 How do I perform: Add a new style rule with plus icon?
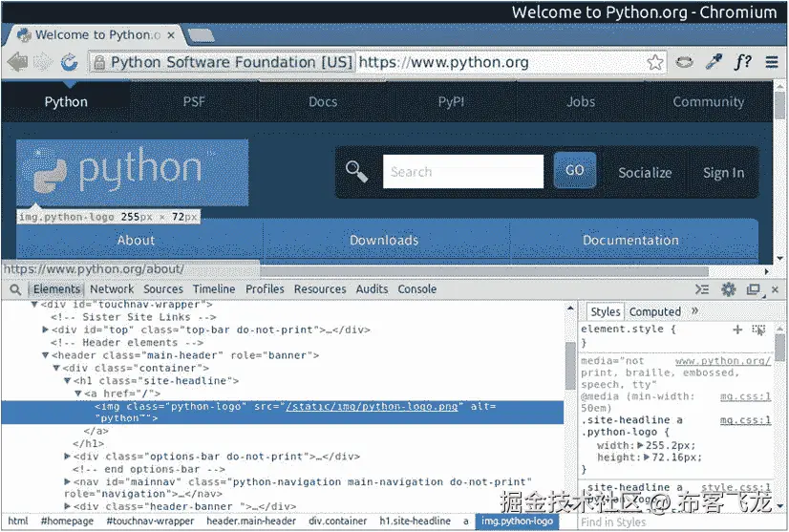tap(737, 330)
